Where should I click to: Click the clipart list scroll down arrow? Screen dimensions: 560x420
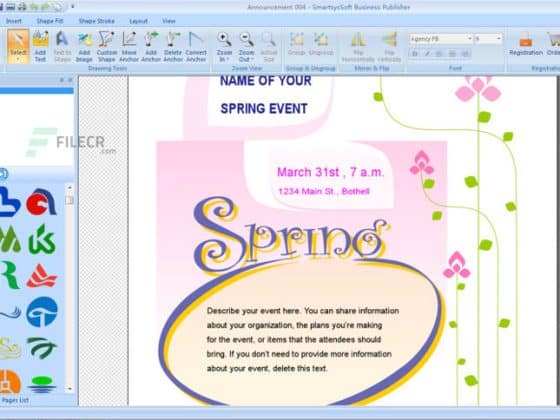click(70, 389)
